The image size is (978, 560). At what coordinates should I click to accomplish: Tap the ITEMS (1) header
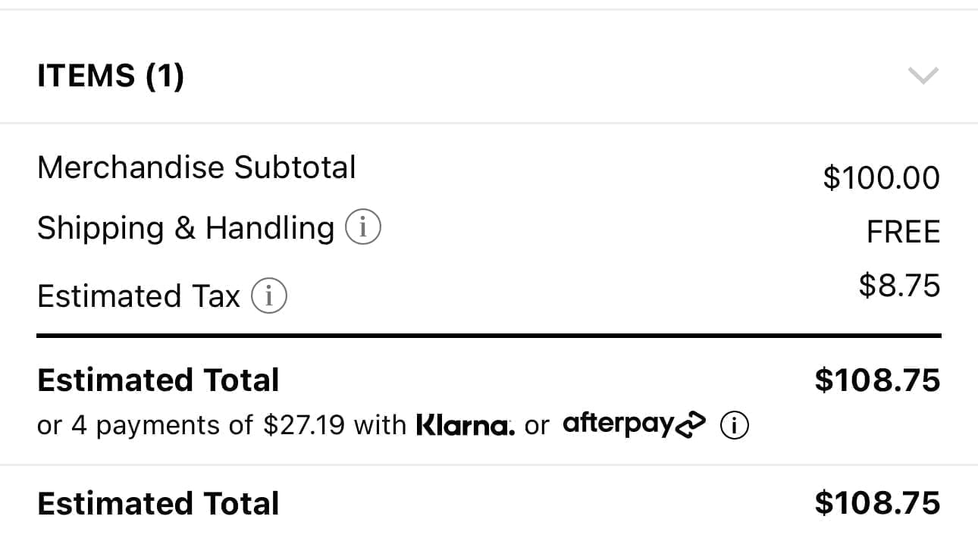tap(111, 76)
